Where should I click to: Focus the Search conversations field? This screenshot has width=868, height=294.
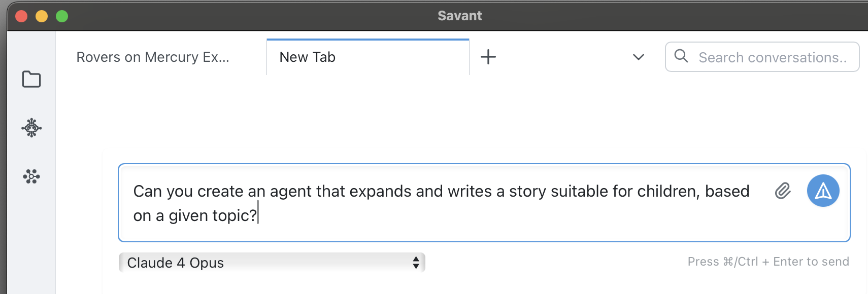click(772, 57)
